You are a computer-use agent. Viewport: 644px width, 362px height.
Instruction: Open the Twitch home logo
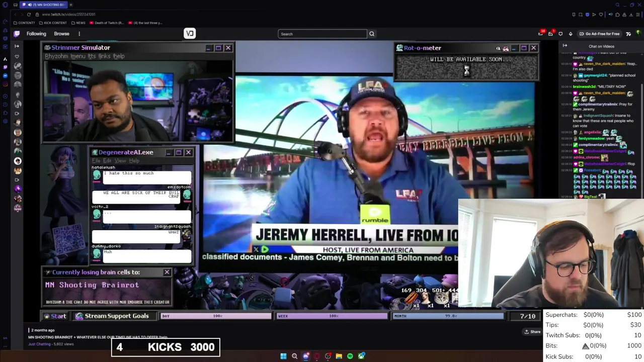(17, 34)
